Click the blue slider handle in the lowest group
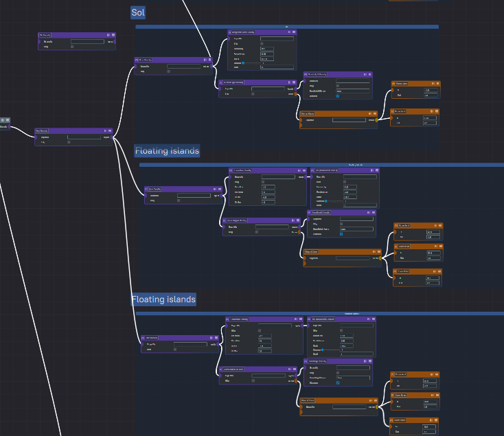Viewport: 504px width, 436px height. coord(323,350)
